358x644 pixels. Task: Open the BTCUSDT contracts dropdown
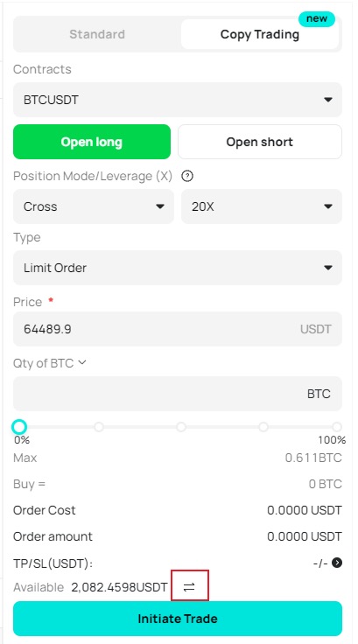pyautogui.click(x=178, y=100)
